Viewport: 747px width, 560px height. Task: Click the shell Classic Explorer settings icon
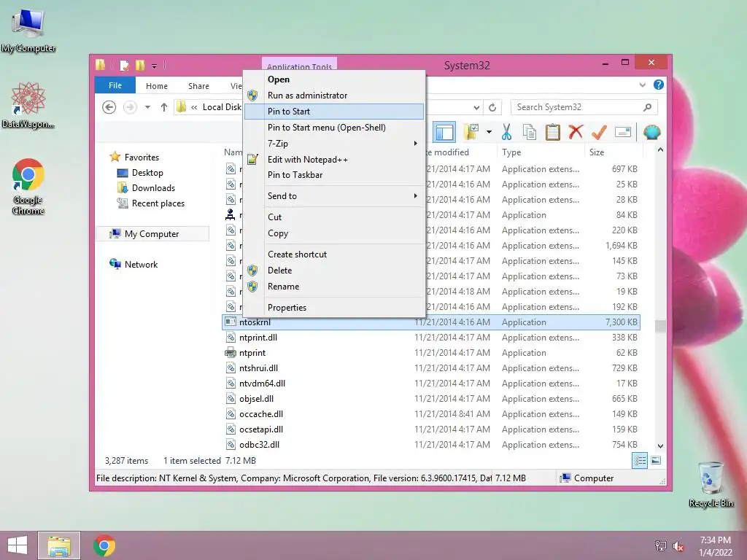651,132
